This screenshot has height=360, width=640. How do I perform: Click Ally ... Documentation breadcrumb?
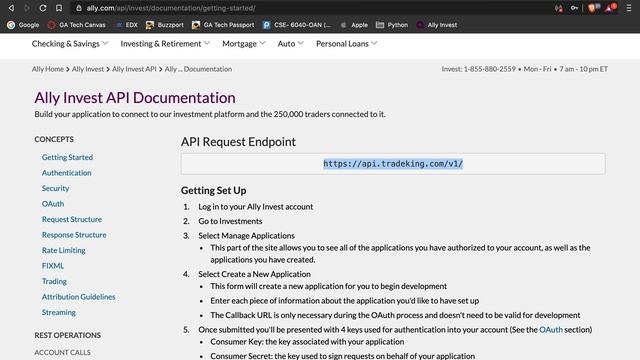pos(198,69)
